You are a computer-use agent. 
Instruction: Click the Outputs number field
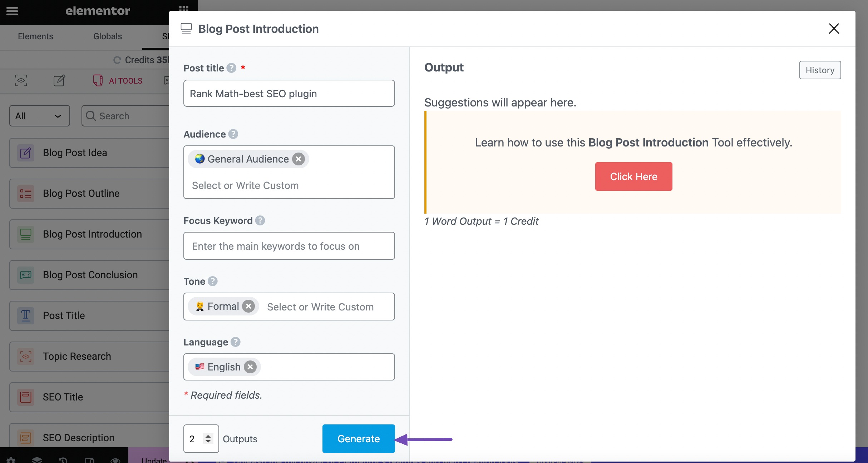[201, 439]
